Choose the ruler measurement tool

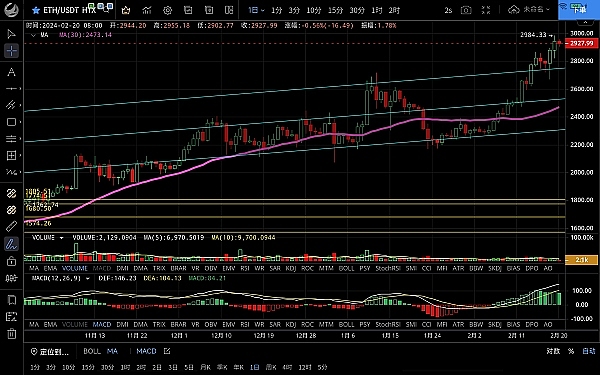(11, 227)
